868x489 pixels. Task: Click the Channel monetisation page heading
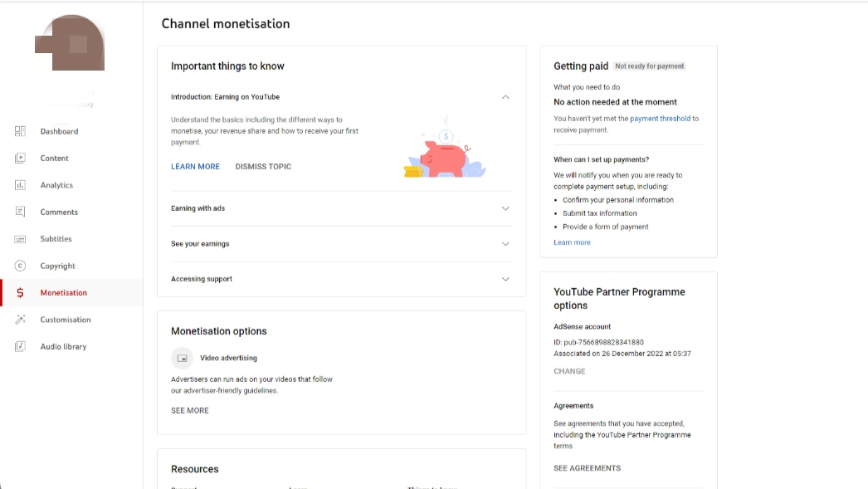pyautogui.click(x=226, y=24)
